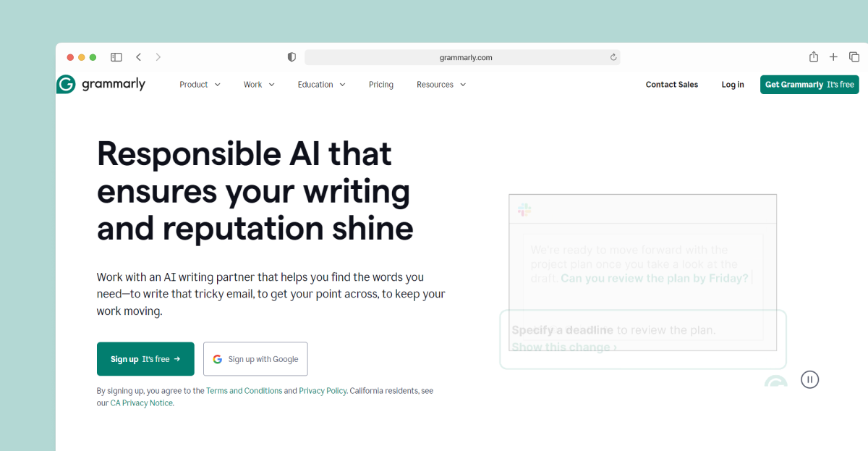Click the Google logo icon
The image size is (868, 451).
(217, 359)
